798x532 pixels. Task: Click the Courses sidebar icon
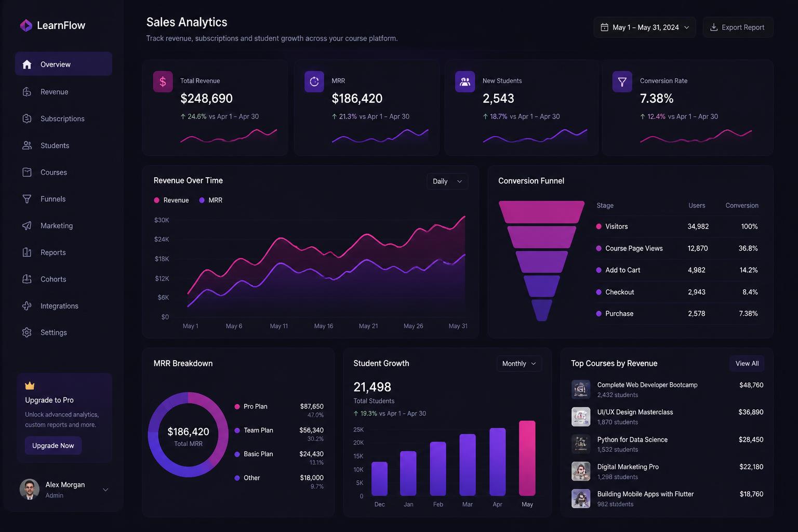click(27, 172)
